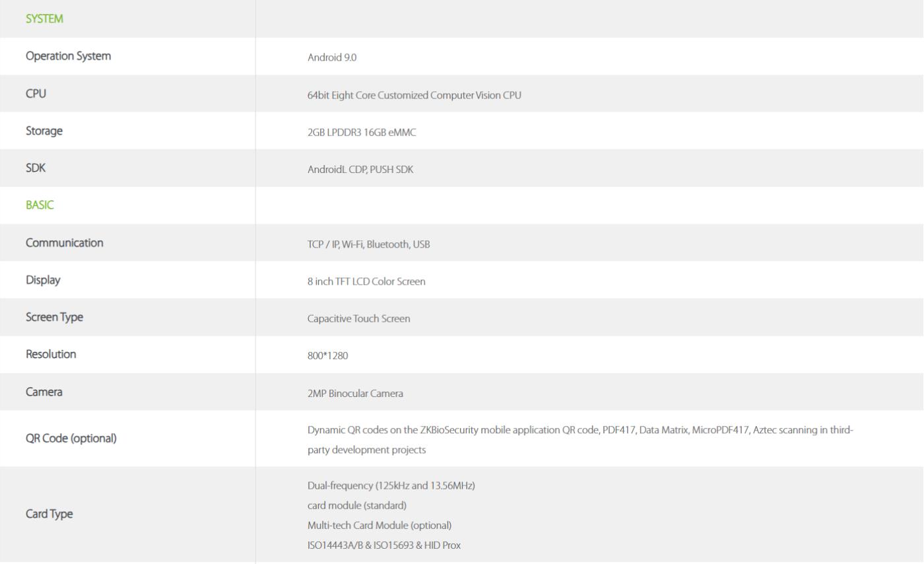Select the Operation System row label
The image size is (924, 564).
68,57
